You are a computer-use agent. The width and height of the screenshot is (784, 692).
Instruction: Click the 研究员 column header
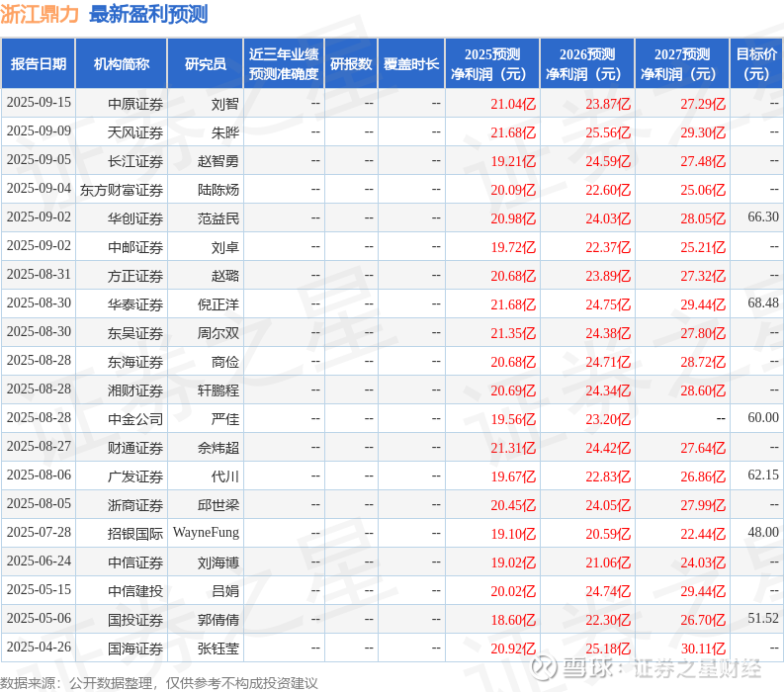pyautogui.click(x=205, y=63)
